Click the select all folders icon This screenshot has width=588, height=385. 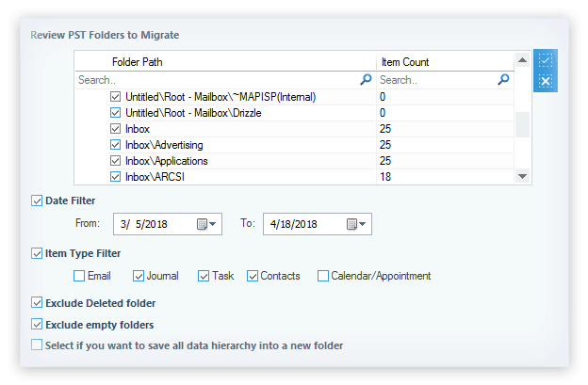[546, 60]
